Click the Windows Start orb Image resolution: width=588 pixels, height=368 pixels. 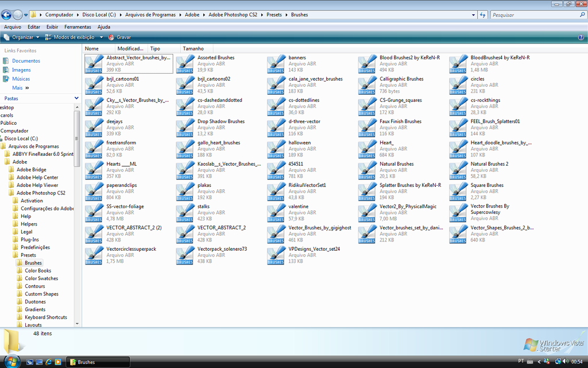pos(11,362)
